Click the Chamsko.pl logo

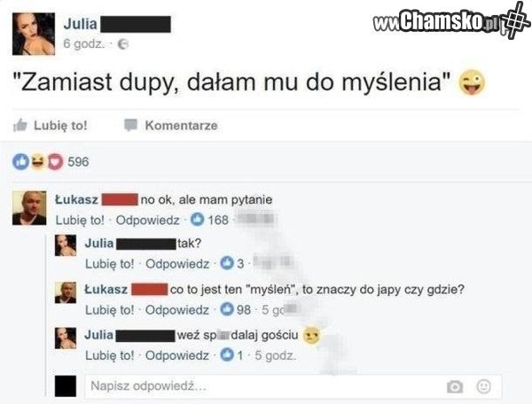click(x=451, y=20)
